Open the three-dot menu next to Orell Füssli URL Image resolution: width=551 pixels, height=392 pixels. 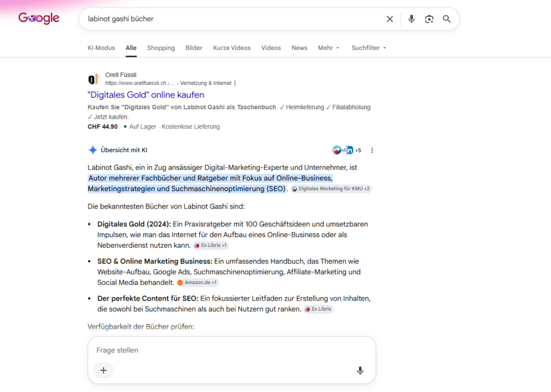coord(235,83)
